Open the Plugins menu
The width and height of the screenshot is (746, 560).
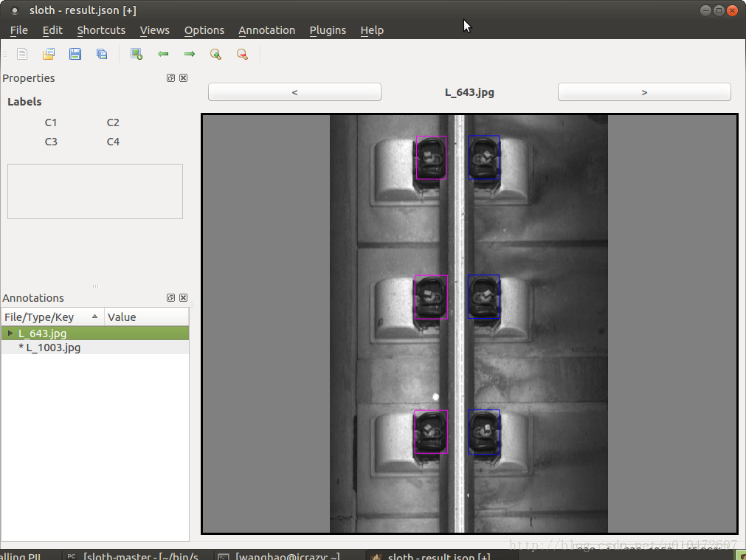coord(328,30)
